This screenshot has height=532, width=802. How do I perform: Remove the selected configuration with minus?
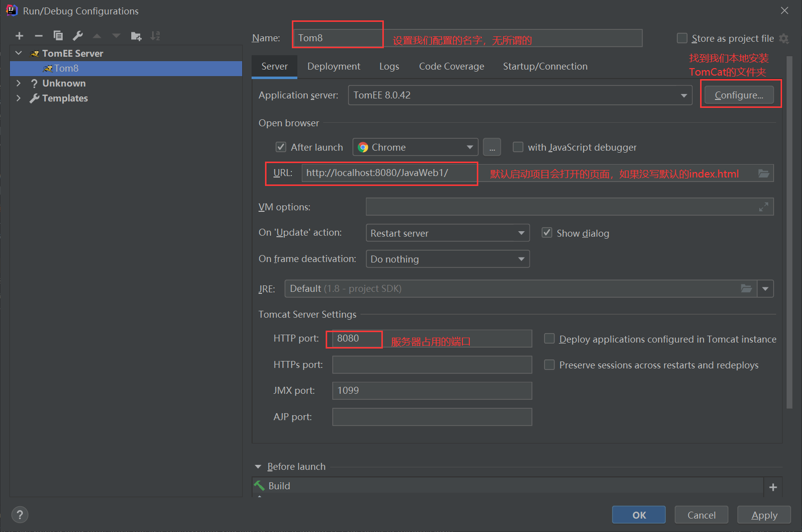39,36
